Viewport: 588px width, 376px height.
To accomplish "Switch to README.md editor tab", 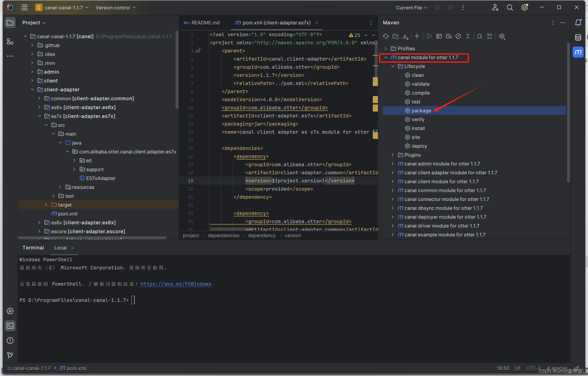I will point(201,23).
